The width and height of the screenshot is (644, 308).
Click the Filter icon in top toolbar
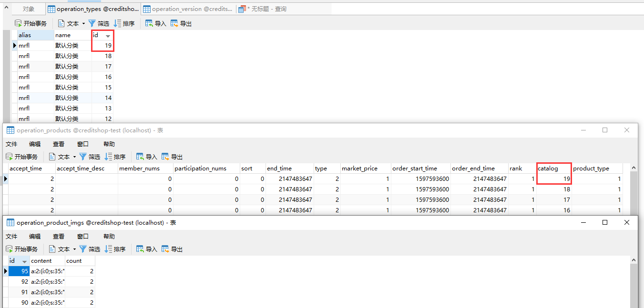point(92,23)
